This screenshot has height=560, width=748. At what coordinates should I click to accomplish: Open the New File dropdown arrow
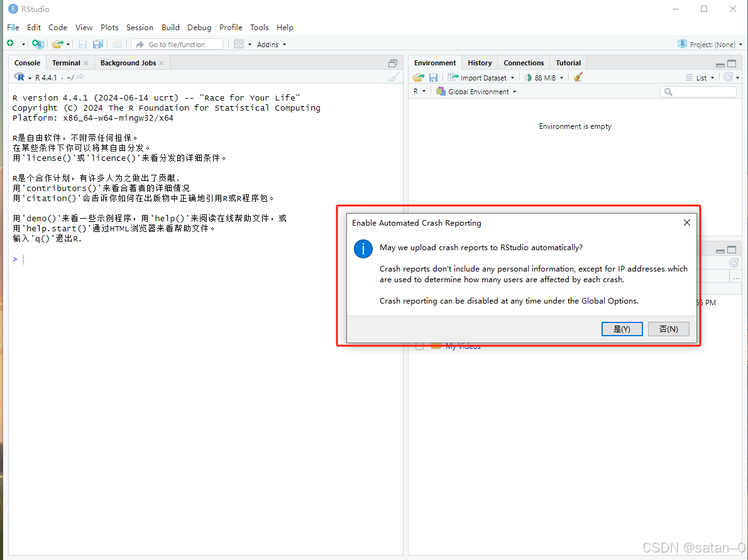[23, 45]
